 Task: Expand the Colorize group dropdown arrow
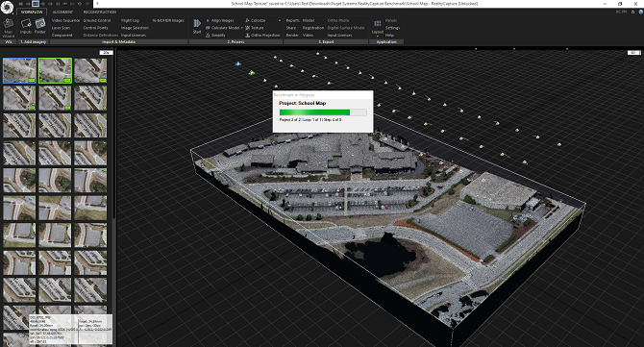[280, 20]
